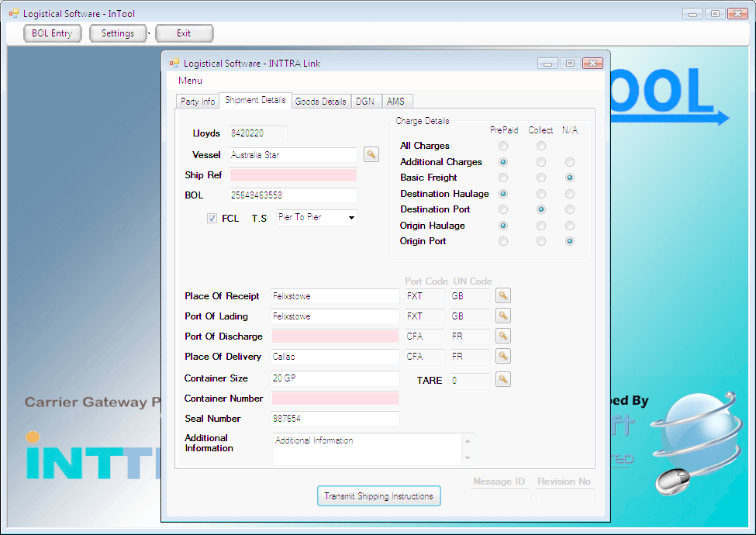Maximize the INTTRA Link window
The width and height of the screenshot is (756, 535).
(x=571, y=63)
